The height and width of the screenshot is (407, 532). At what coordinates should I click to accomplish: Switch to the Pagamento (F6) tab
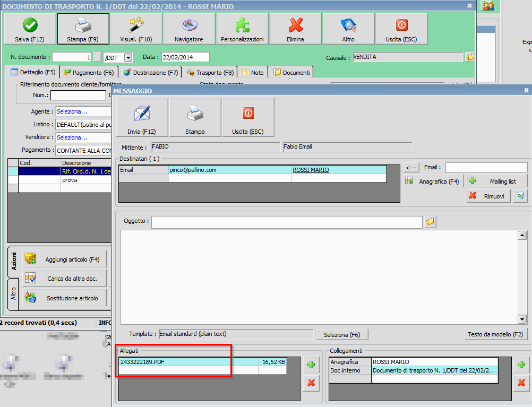pos(89,73)
